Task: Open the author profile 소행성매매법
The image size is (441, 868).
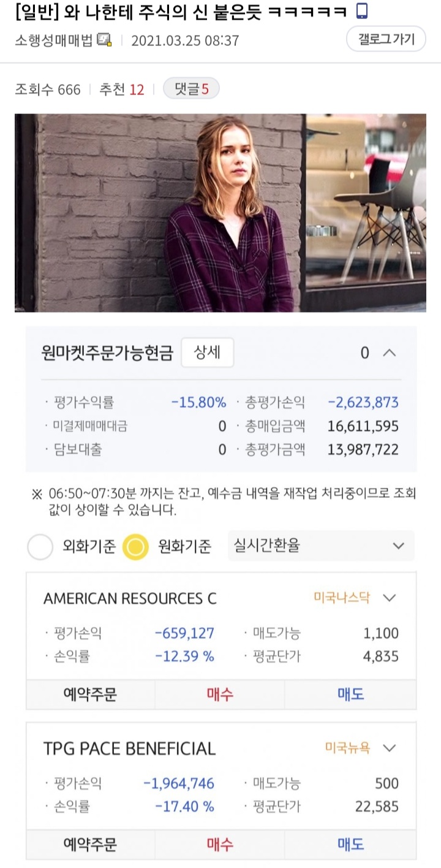Action: [x=54, y=40]
